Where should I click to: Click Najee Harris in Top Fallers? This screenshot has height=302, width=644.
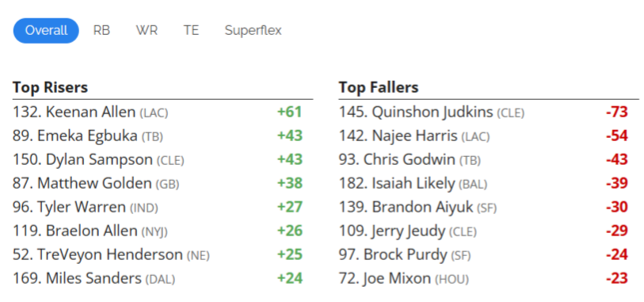click(414, 136)
